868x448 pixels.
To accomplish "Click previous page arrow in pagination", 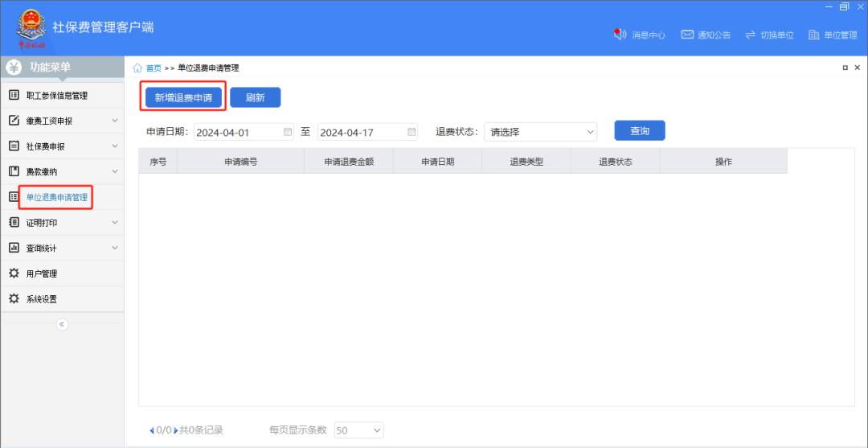I will [152, 431].
